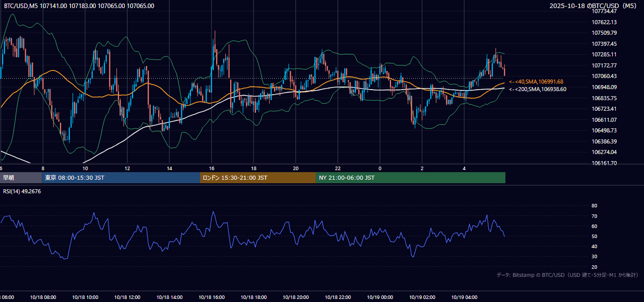644x302 pixels.
Task: Click RSI axis level 60
Action: (595, 226)
